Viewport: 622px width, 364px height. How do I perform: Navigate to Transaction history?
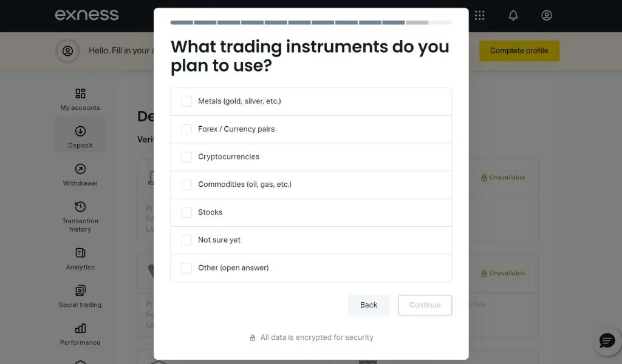click(80, 206)
